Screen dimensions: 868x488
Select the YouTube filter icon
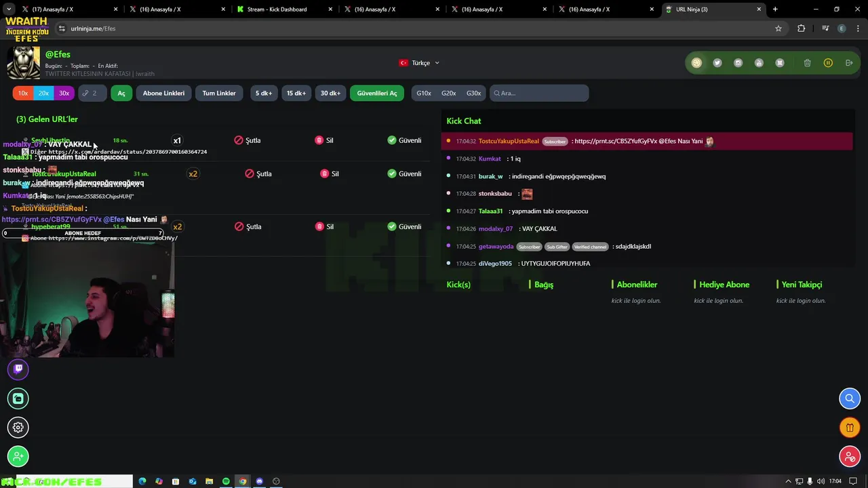pos(759,63)
